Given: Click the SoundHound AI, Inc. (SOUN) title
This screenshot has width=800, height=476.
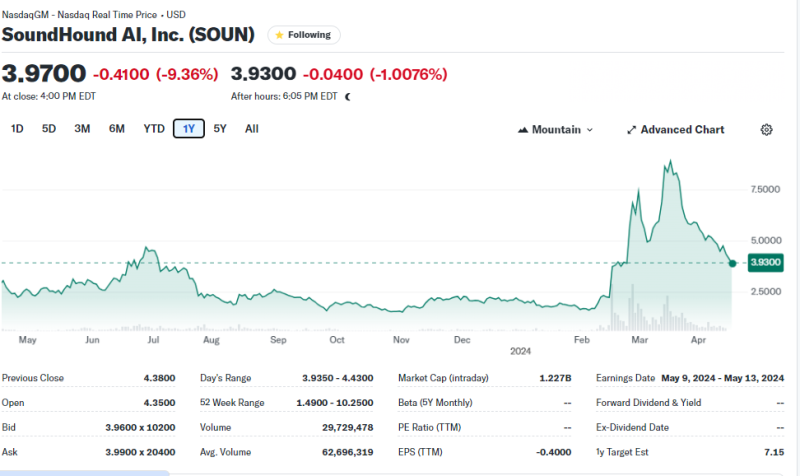Looking at the screenshot, I should tap(128, 35).
